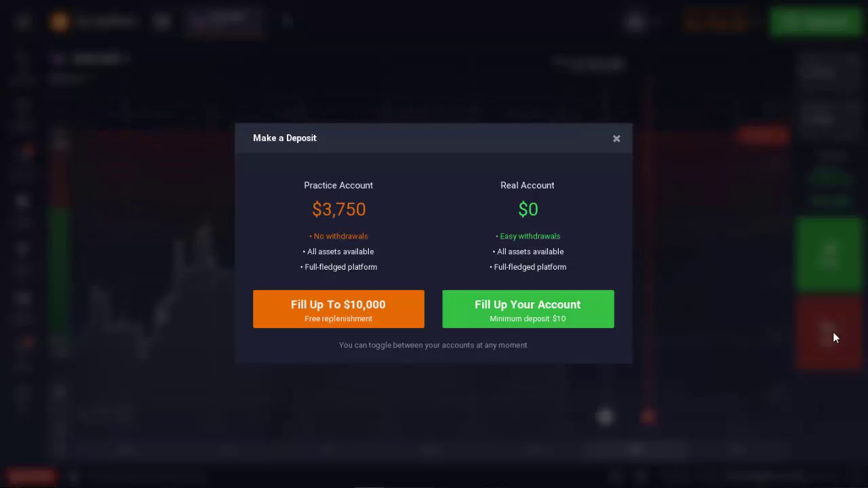Click All assets available under Practice Account
Image resolution: width=868 pixels, height=488 pixels.
[338, 251]
